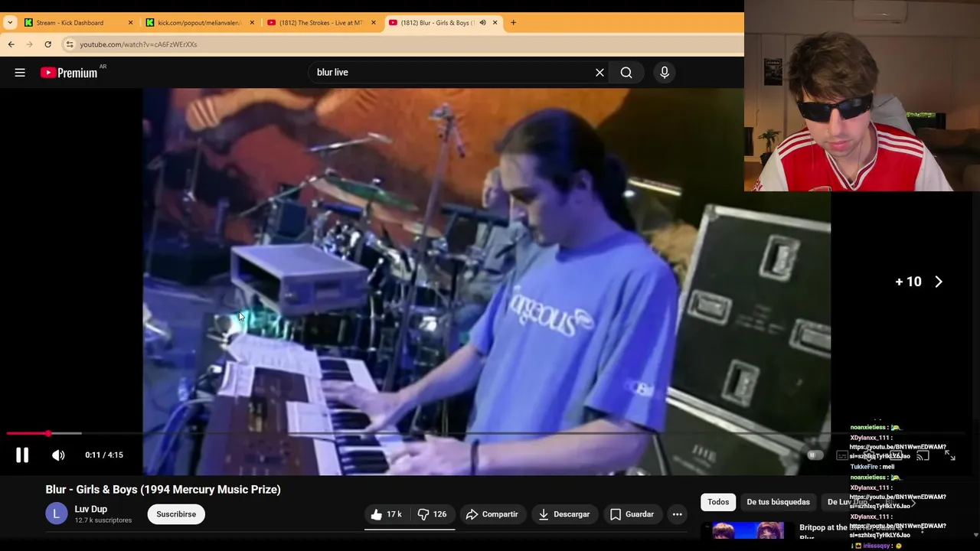Click '12.7 k suscriptores' subscriber count

[x=103, y=520]
